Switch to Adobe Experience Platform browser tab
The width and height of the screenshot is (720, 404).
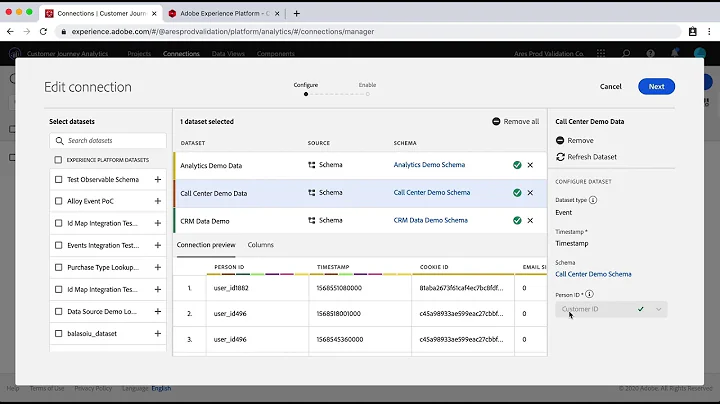click(x=223, y=14)
